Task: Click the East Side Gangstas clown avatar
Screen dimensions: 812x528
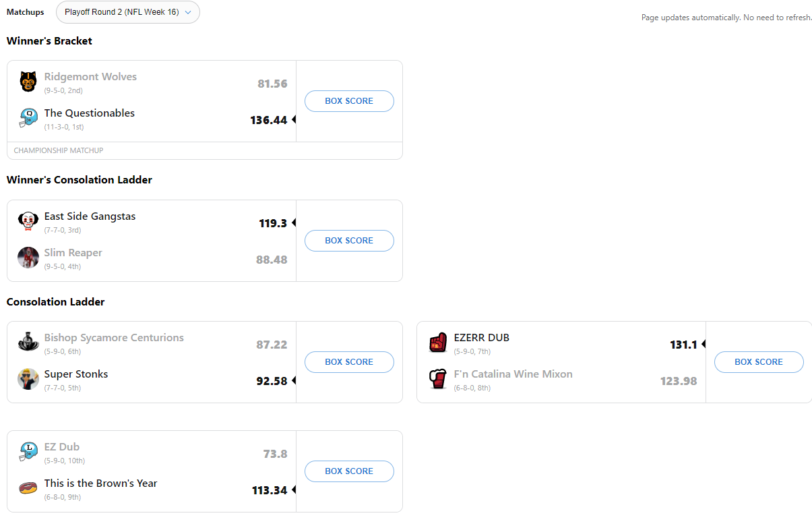Action: (x=28, y=221)
